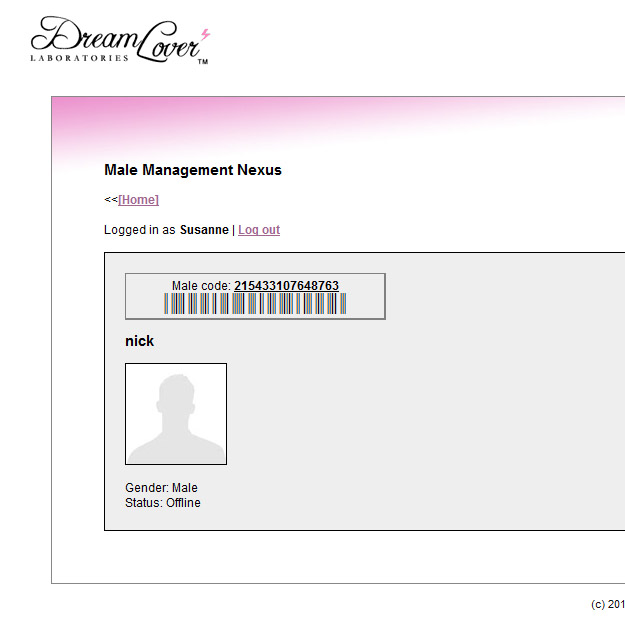This screenshot has width=625, height=631.
Task: Click the '<<' back arrows before Home
Action: [x=110, y=200]
